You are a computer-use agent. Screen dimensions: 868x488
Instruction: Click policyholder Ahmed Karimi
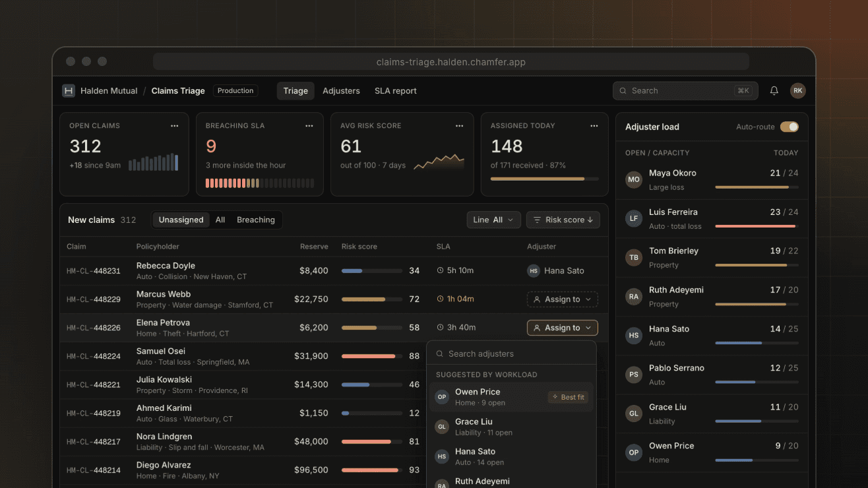tap(164, 408)
